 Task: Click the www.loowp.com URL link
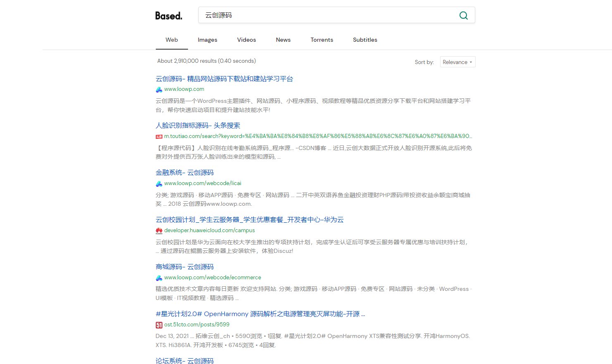(x=184, y=89)
